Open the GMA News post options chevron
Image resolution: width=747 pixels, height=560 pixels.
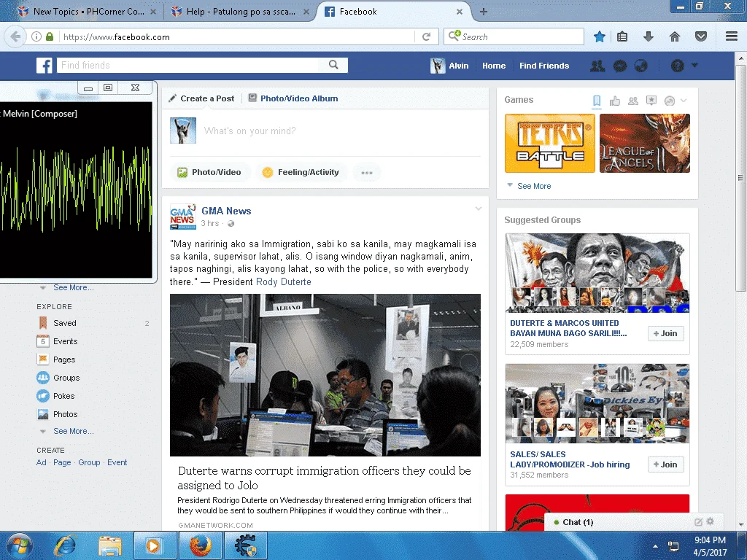coord(479,209)
